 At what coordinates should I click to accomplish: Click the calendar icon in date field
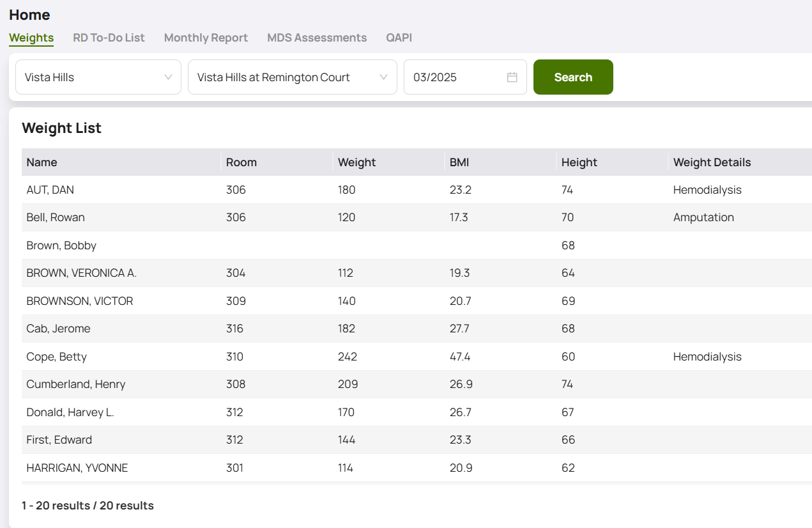[x=512, y=77]
